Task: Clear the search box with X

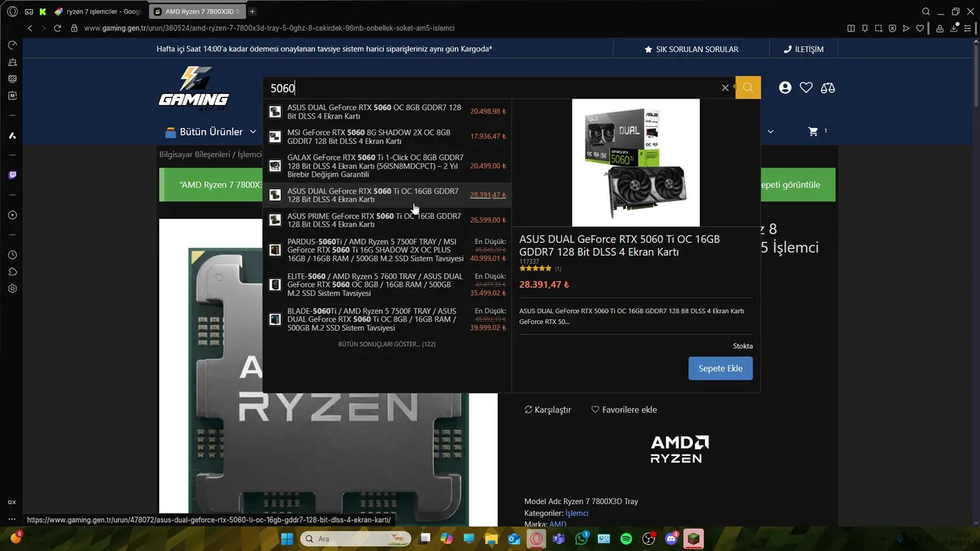Action: pyautogui.click(x=725, y=88)
